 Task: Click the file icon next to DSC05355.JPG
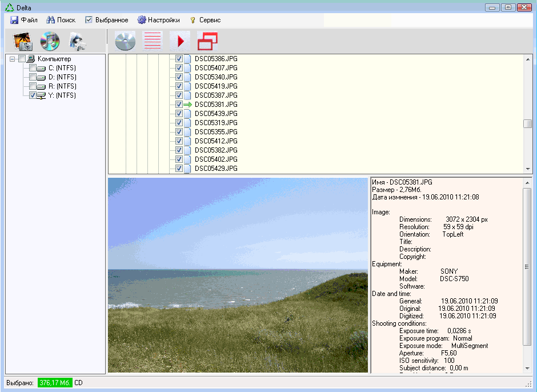187,132
